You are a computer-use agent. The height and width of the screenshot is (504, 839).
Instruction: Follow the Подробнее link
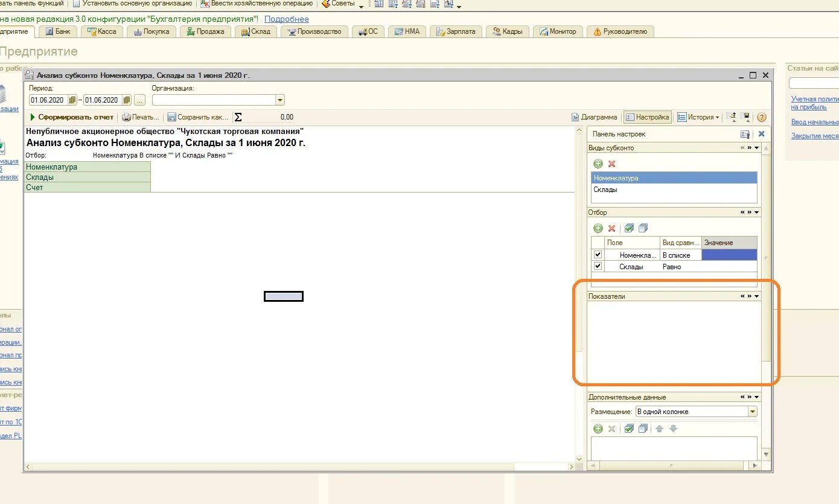tap(287, 19)
